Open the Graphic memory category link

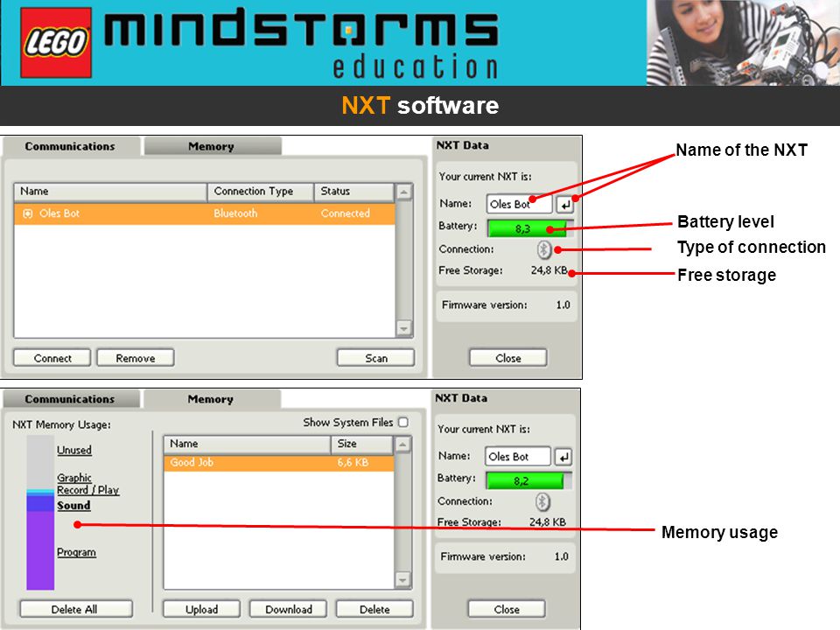(x=74, y=478)
